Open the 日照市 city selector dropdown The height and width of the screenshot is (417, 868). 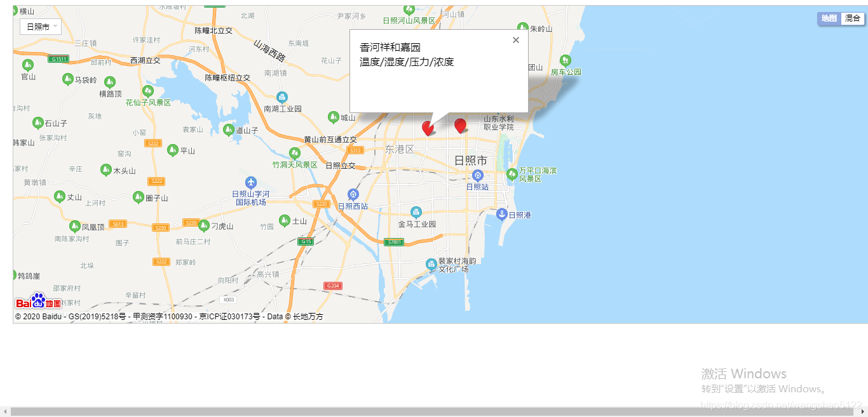pos(41,27)
